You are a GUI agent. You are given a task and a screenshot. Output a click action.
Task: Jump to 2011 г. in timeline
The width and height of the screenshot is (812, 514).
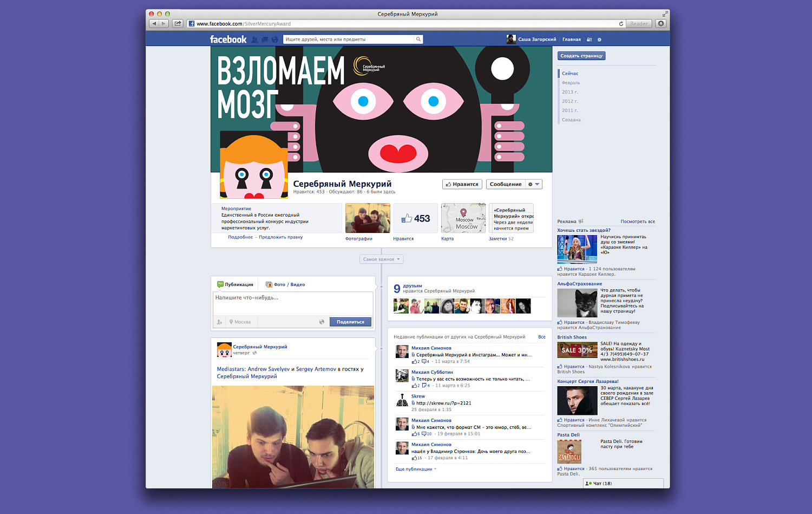(569, 110)
